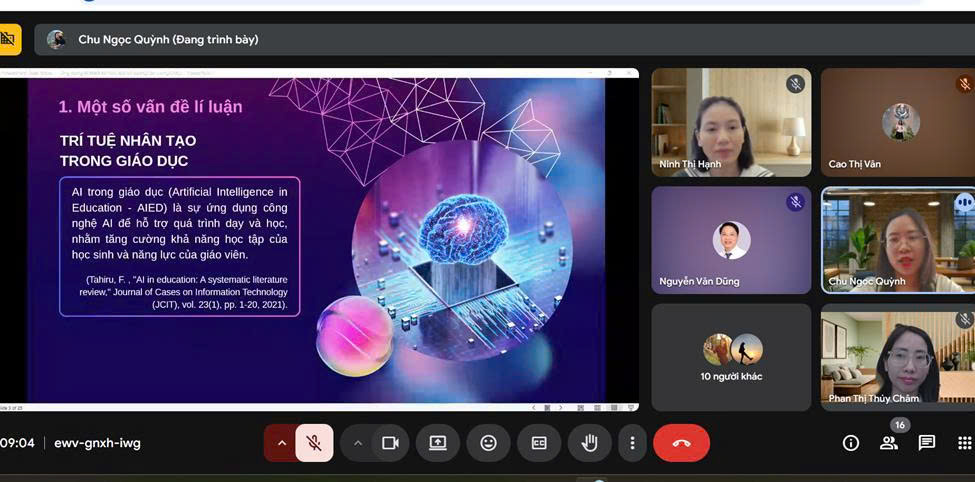Raise your hand
Image resolution: width=975 pixels, height=482 pixels.
point(589,443)
